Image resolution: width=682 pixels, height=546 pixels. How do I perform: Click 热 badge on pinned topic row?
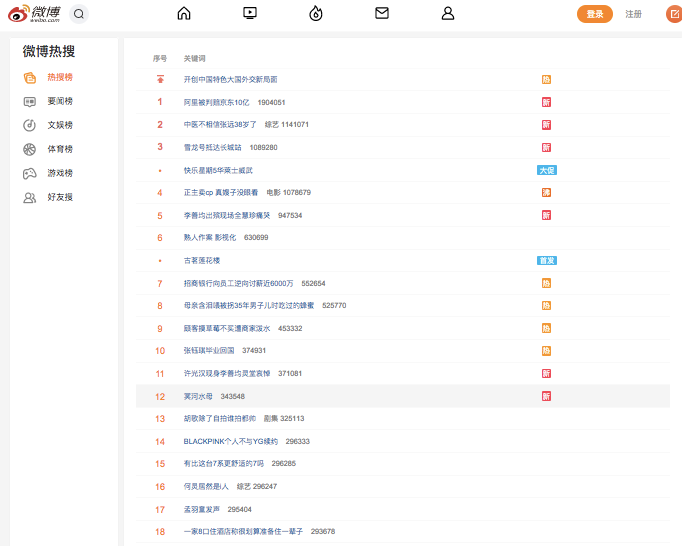pyautogui.click(x=546, y=80)
